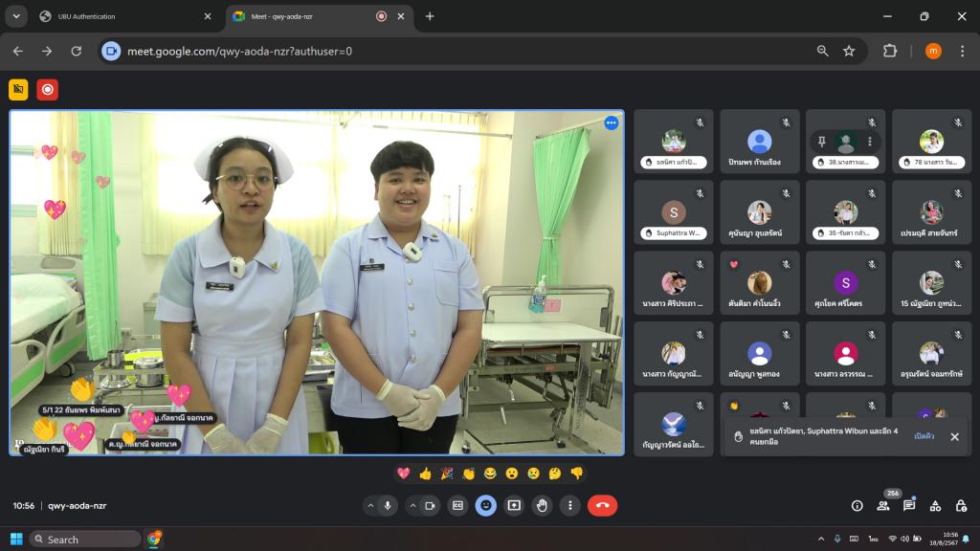Open a new browser tab

[430, 16]
